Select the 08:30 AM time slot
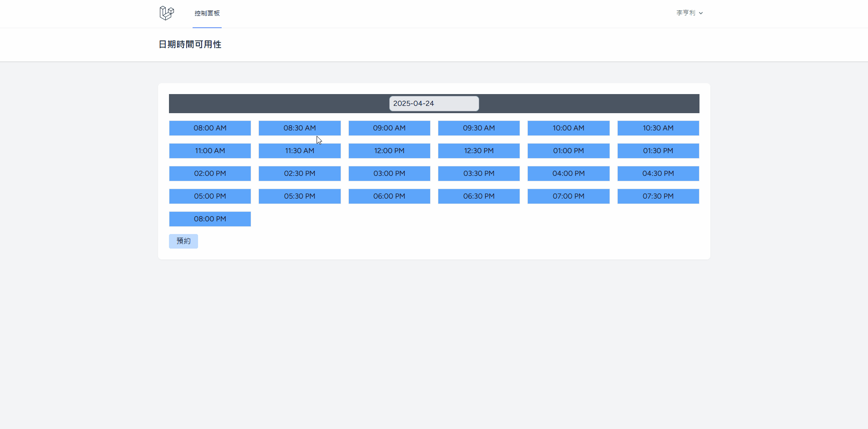The width and height of the screenshot is (868, 429). 300,128
